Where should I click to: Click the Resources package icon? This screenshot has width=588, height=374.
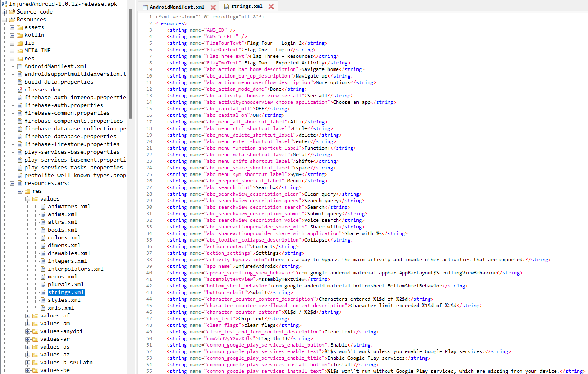click(13, 19)
